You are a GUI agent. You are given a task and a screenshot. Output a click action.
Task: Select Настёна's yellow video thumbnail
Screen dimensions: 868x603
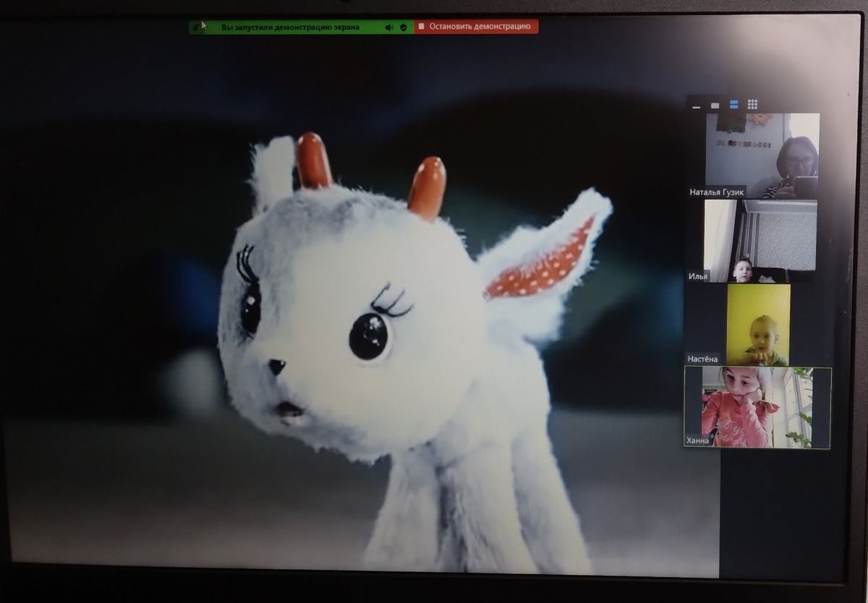click(758, 324)
